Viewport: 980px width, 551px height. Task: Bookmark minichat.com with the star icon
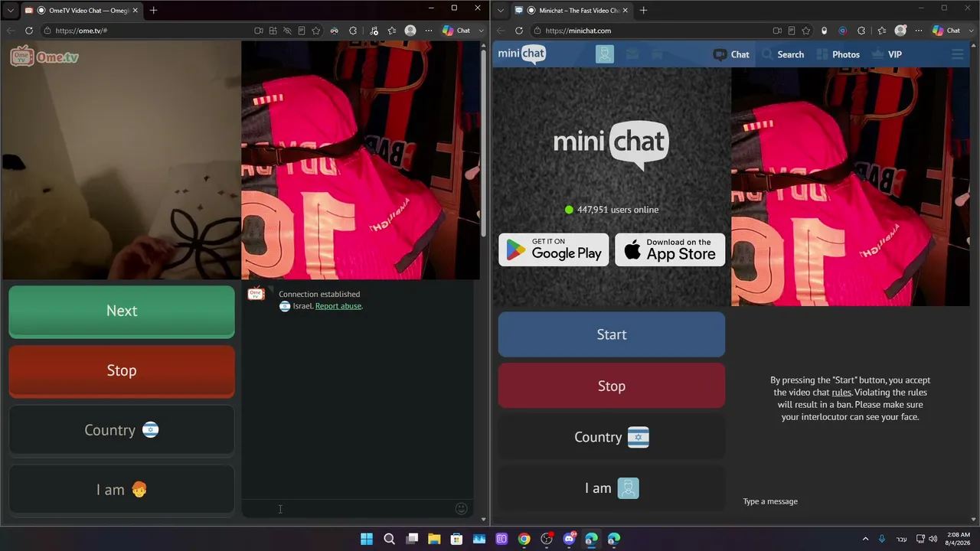coord(805,31)
